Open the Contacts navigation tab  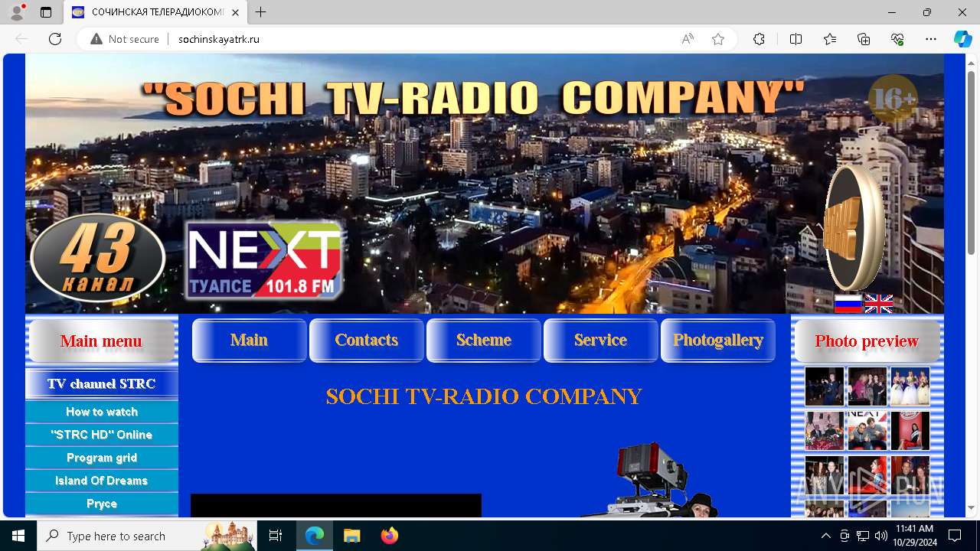[366, 340]
